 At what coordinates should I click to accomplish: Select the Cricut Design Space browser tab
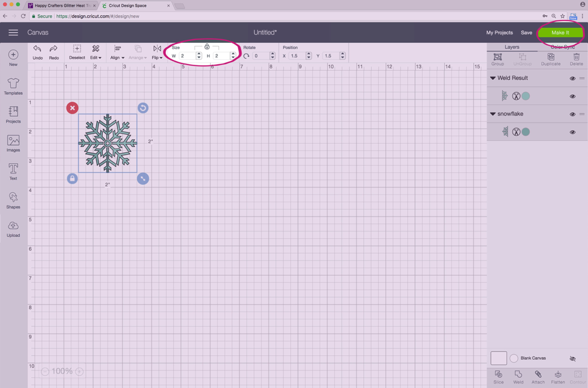(x=136, y=5)
